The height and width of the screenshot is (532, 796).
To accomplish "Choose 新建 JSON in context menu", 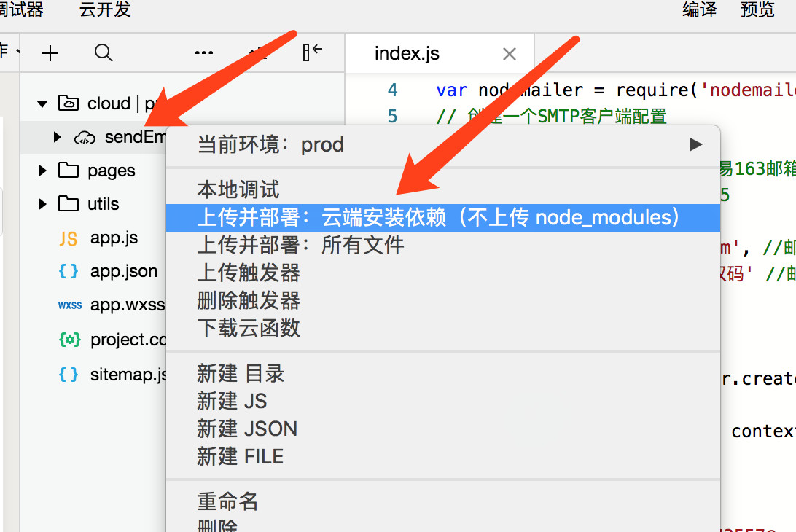I will point(442,429).
